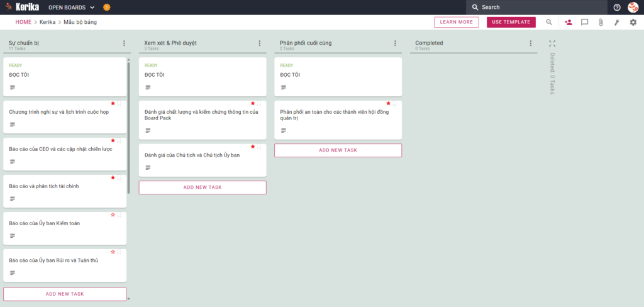The height and width of the screenshot is (307, 644).
Task: Open the board attachments paperclip icon
Action: (x=601, y=22)
